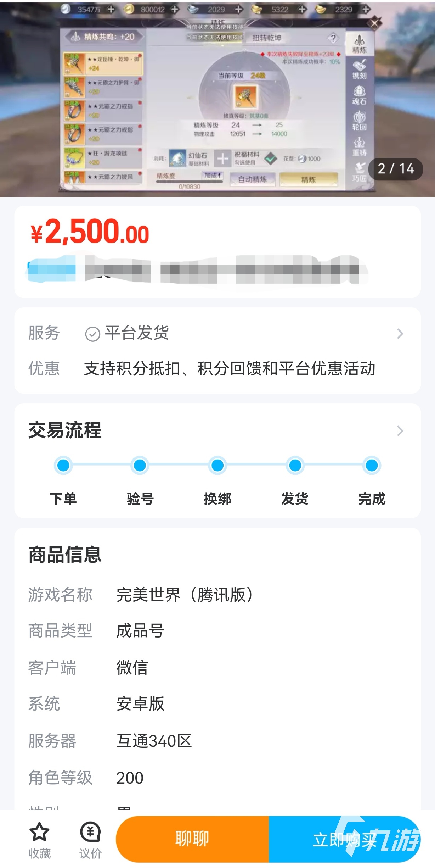
Task: Tap the 收藏 star icon
Action: click(x=39, y=831)
